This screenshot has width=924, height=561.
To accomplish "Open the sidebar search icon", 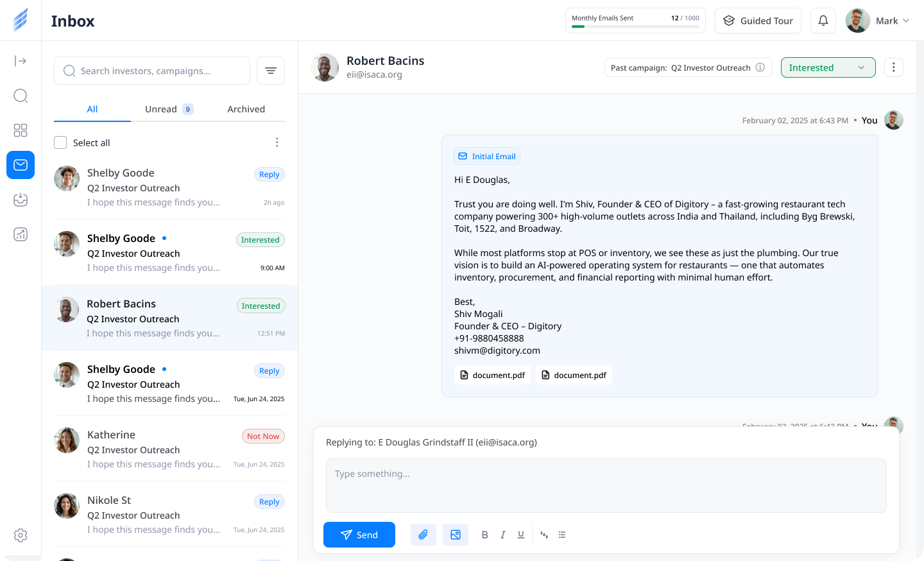I will pos(21,96).
